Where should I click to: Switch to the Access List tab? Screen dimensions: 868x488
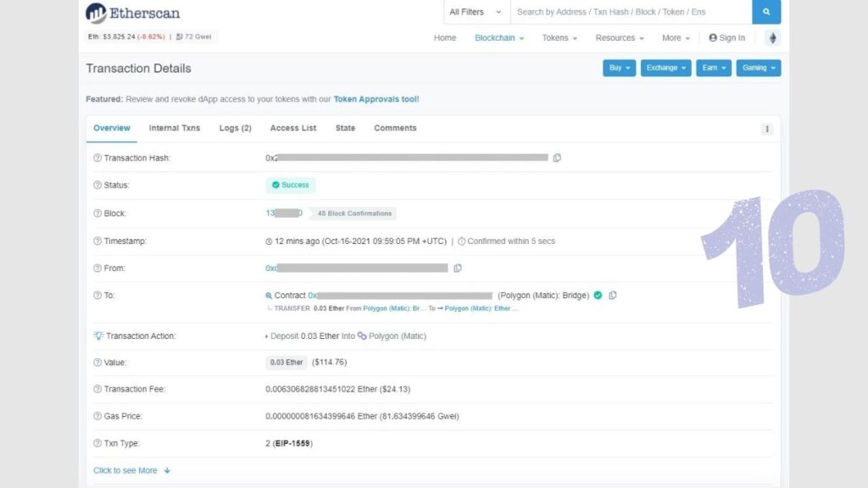point(292,129)
